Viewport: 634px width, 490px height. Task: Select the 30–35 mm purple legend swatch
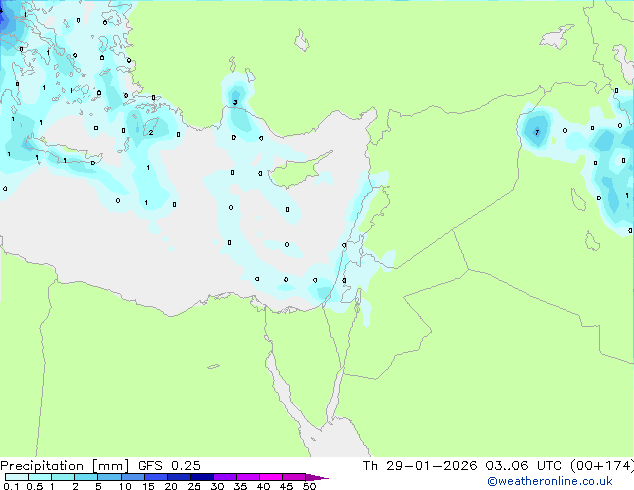[224, 477]
